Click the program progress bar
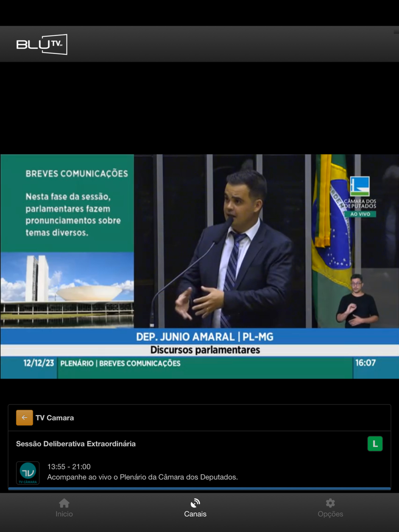Viewport: 399px width, 532px height. 199,489
